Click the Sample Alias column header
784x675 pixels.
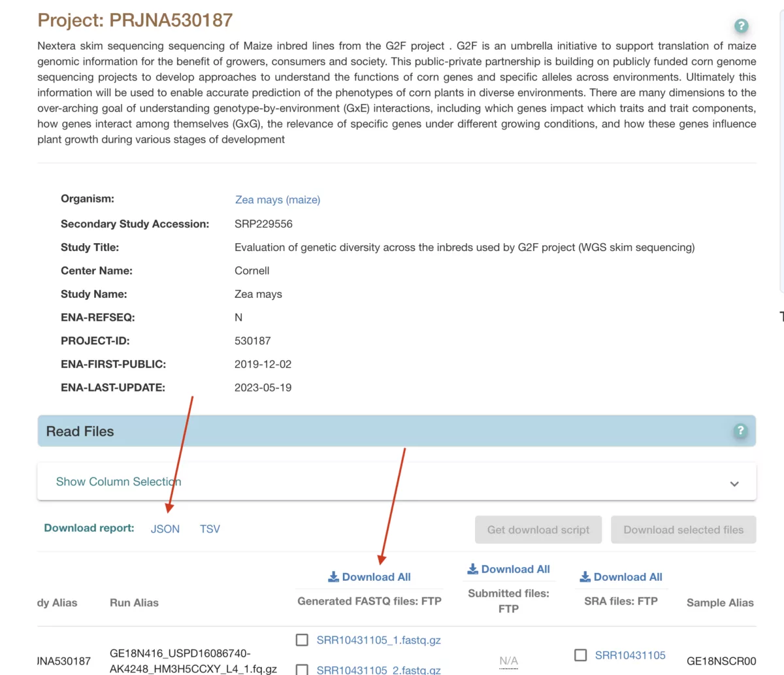click(720, 602)
